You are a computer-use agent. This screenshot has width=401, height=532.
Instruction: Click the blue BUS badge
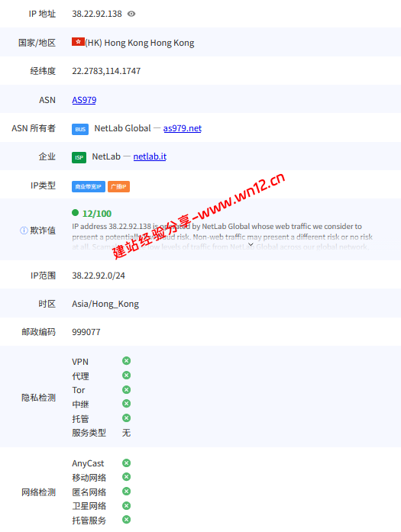pyautogui.click(x=80, y=129)
